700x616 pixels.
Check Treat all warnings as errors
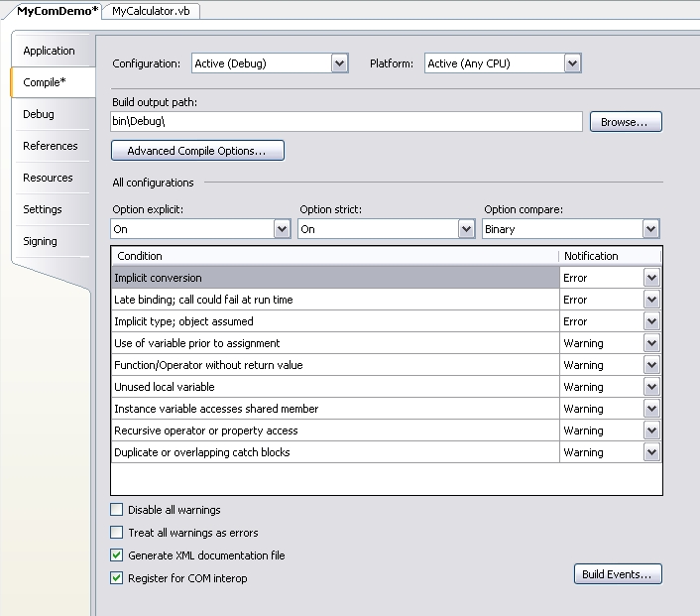(117, 533)
